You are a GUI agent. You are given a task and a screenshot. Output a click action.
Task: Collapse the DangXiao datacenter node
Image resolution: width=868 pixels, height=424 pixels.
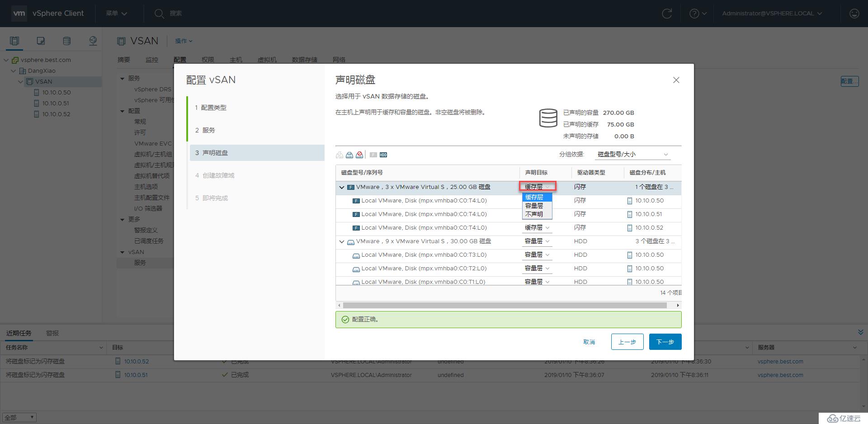point(14,71)
